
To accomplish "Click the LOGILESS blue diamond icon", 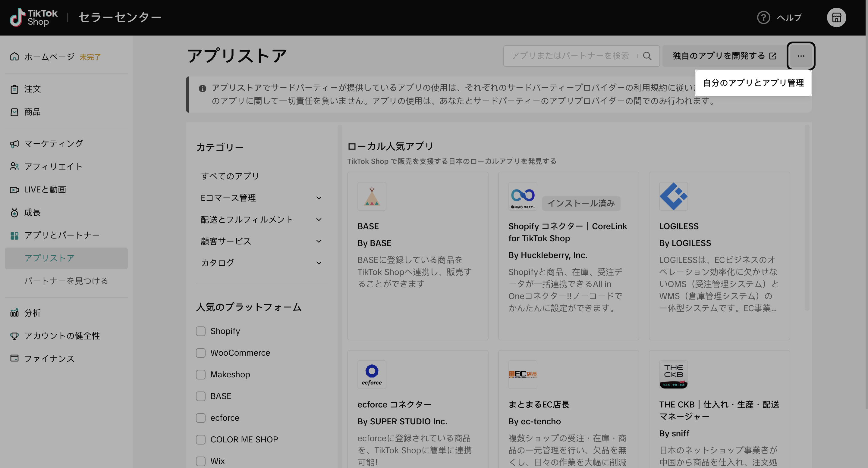I will [x=673, y=197].
